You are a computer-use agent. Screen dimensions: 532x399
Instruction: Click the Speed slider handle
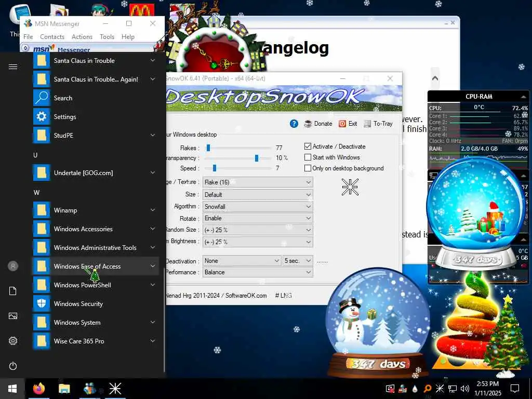tap(215, 168)
